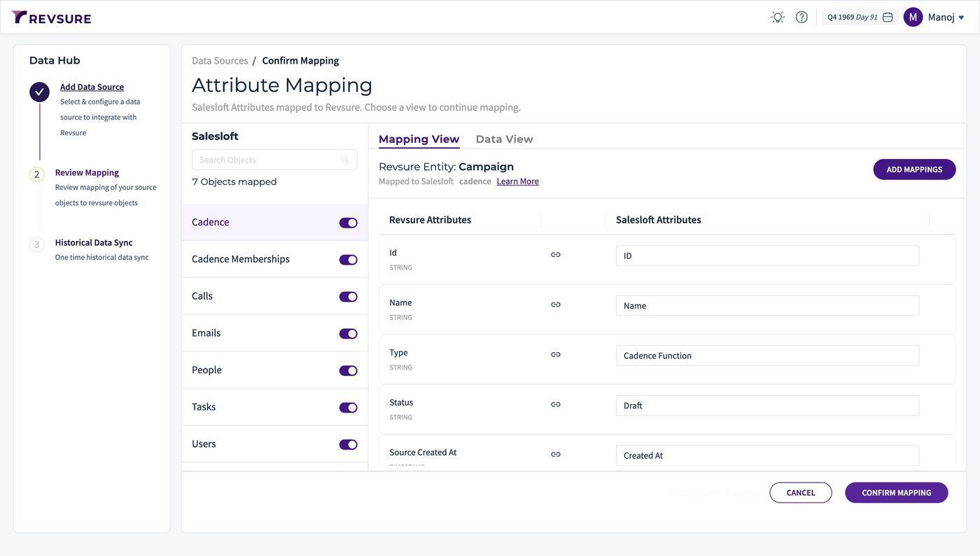Open the Add Data Source step link

click(92, 87)
